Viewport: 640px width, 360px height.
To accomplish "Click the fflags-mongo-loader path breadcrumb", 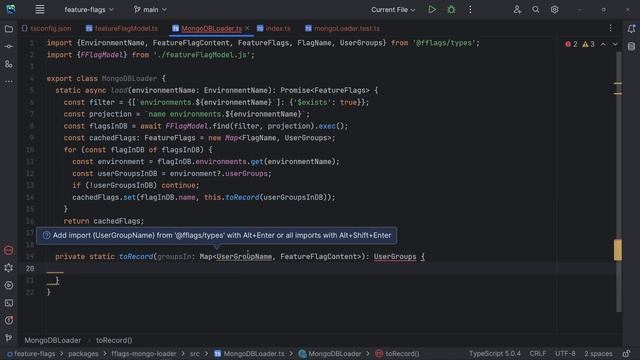I will click(x=144, y=353).
